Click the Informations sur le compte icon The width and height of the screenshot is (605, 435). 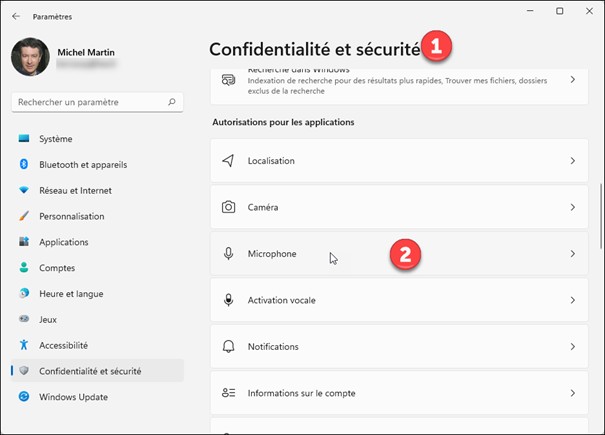[228, 394]
